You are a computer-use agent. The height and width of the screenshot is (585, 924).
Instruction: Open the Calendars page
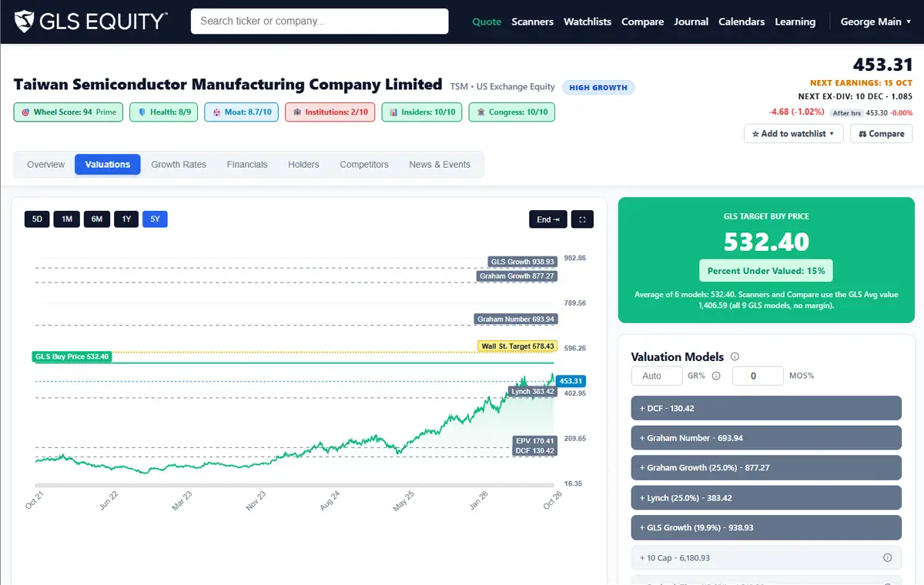pyautogui.click(x=742, y=22)
